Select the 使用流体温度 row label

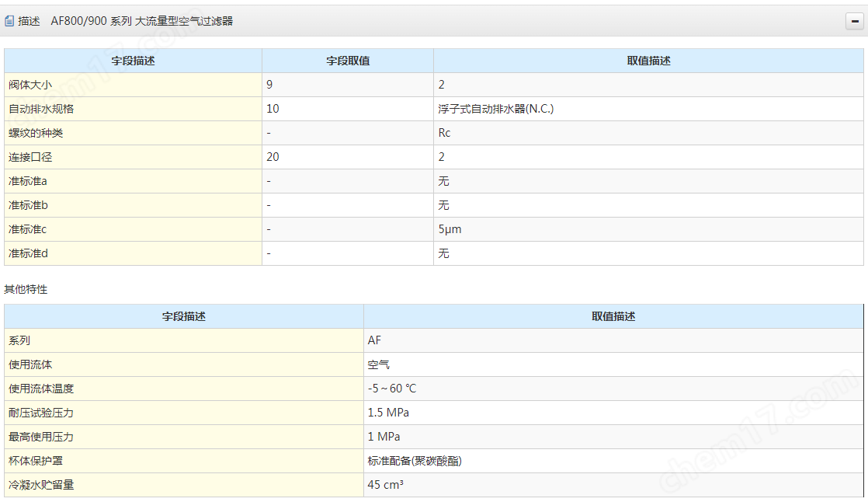coord(41,389)
